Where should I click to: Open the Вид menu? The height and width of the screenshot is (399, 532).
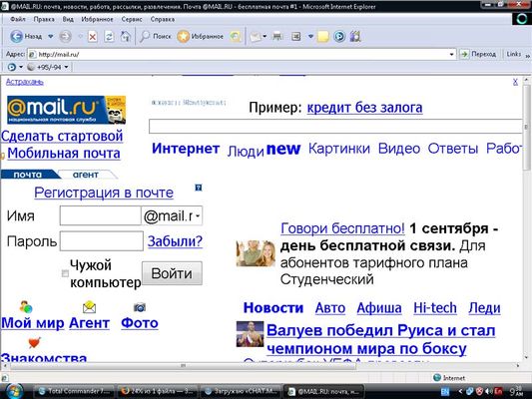[x=68, y=19]
